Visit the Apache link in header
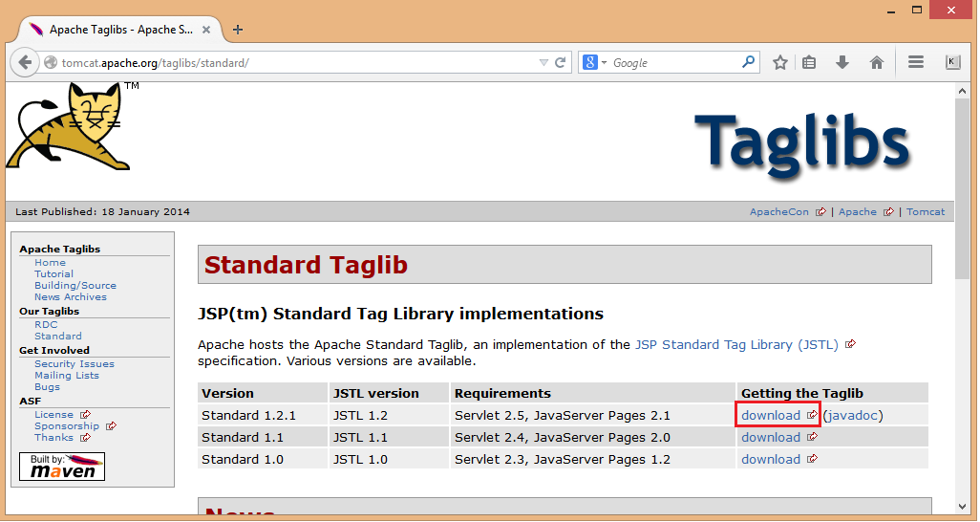 point(858,212)
